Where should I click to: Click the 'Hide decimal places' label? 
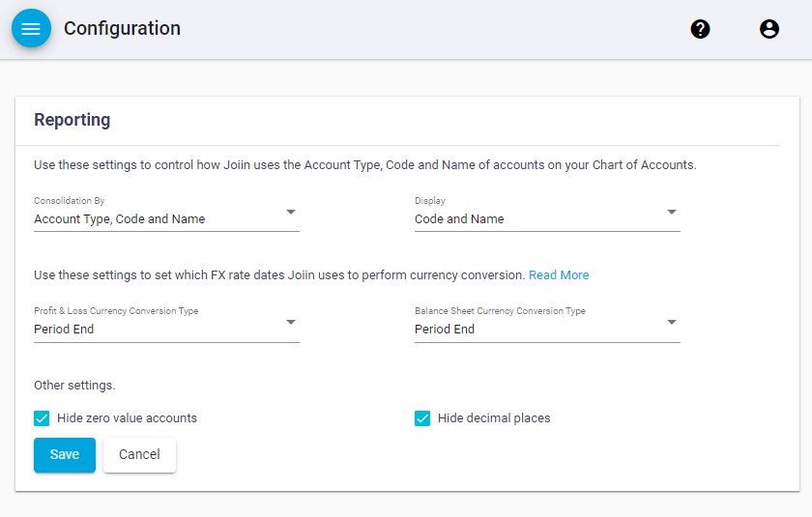pos(494,418)
